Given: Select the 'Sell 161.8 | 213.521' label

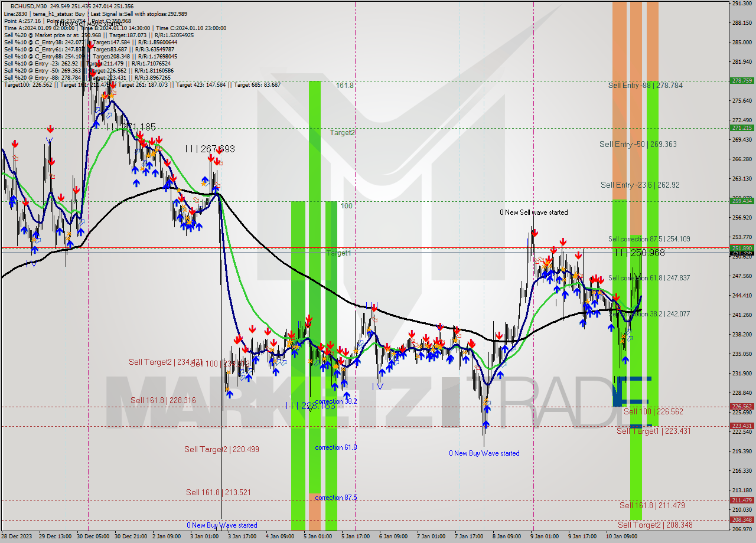Looking at the screenshot, I should coord(219,492).
